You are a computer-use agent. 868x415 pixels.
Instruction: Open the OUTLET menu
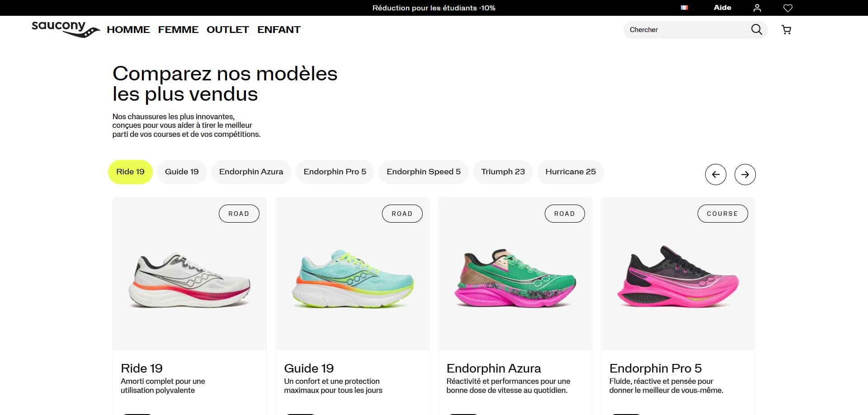tap(228, 30)
